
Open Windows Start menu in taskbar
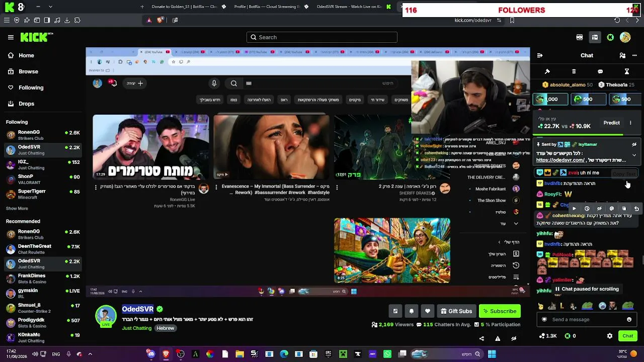pos(492,354)
